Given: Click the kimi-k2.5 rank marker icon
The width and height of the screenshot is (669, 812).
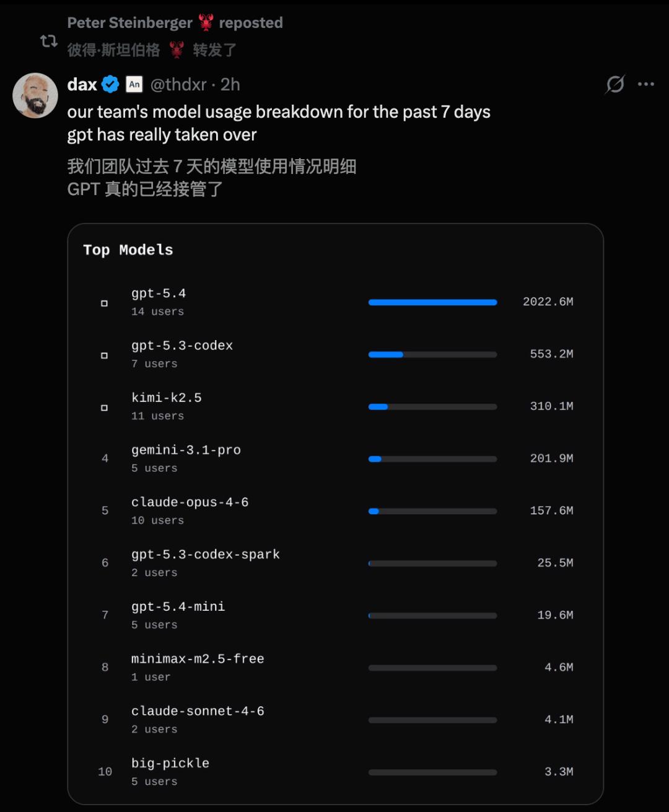Looking at the screenshot, I should pyautogui.click(x=104, y=408).
